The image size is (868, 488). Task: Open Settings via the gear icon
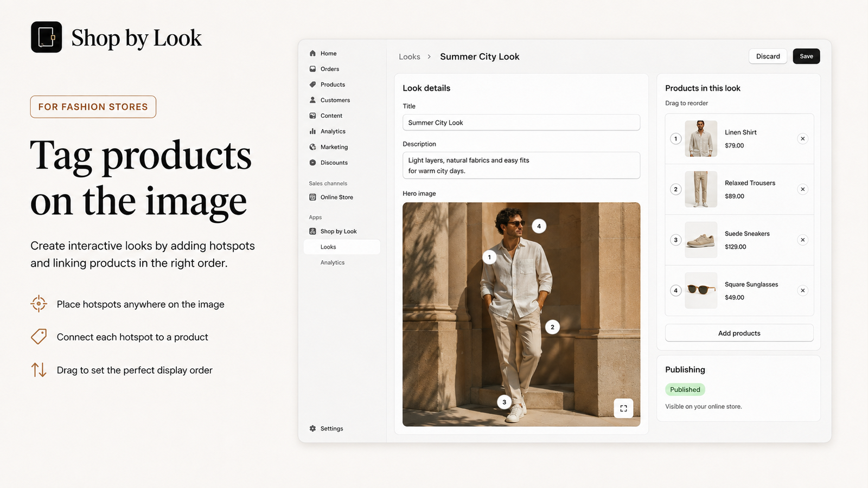point(312,428)
